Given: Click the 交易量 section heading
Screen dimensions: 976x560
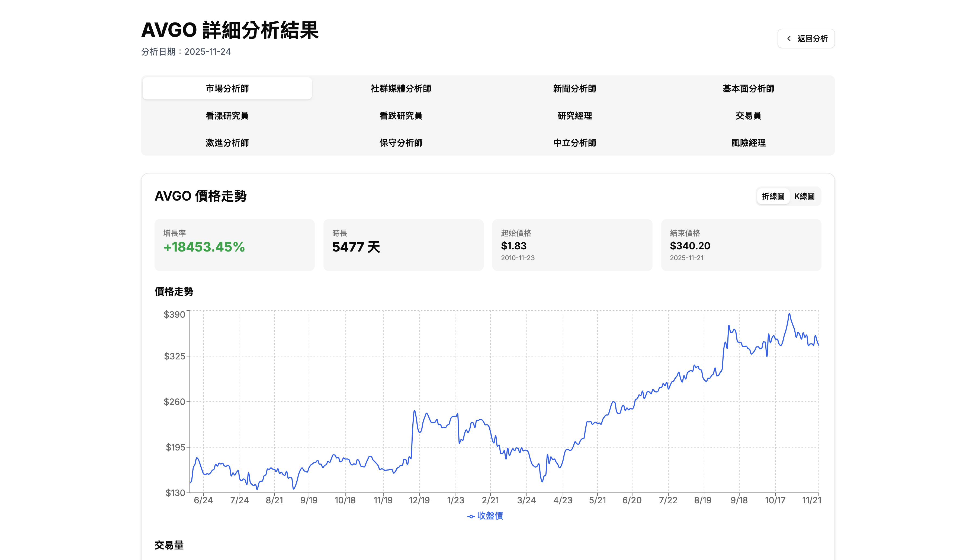Looking at the screenshot, I should tap(169, 545).
